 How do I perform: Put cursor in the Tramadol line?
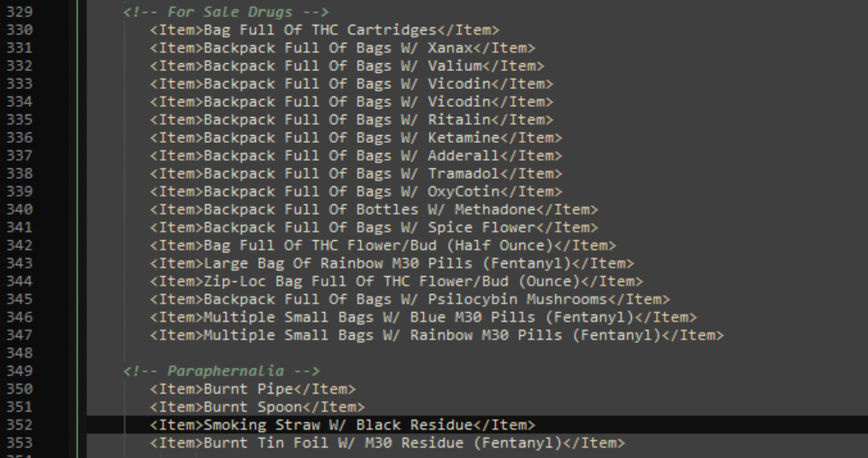coord(355,173)
